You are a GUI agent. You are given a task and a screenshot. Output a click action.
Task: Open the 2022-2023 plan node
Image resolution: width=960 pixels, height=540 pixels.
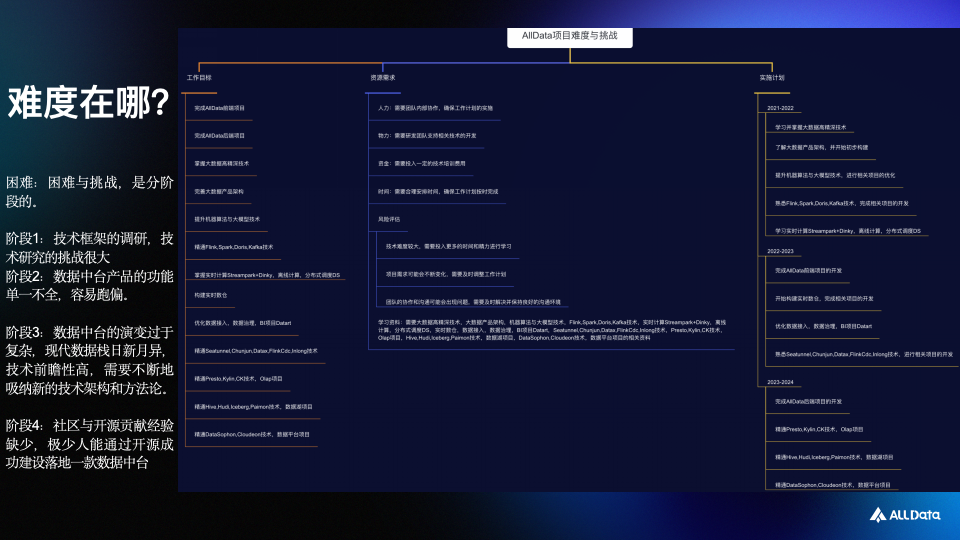780,251
